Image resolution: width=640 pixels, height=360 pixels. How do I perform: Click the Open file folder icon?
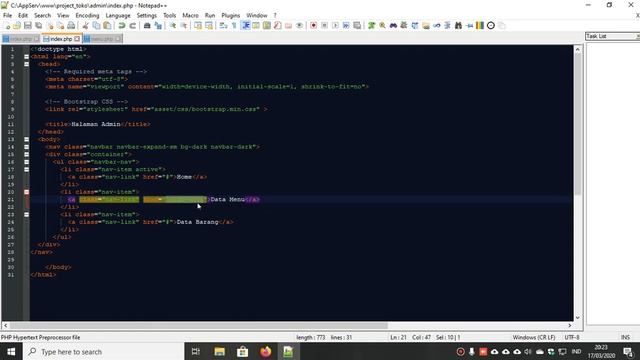[x=17, y=26]
